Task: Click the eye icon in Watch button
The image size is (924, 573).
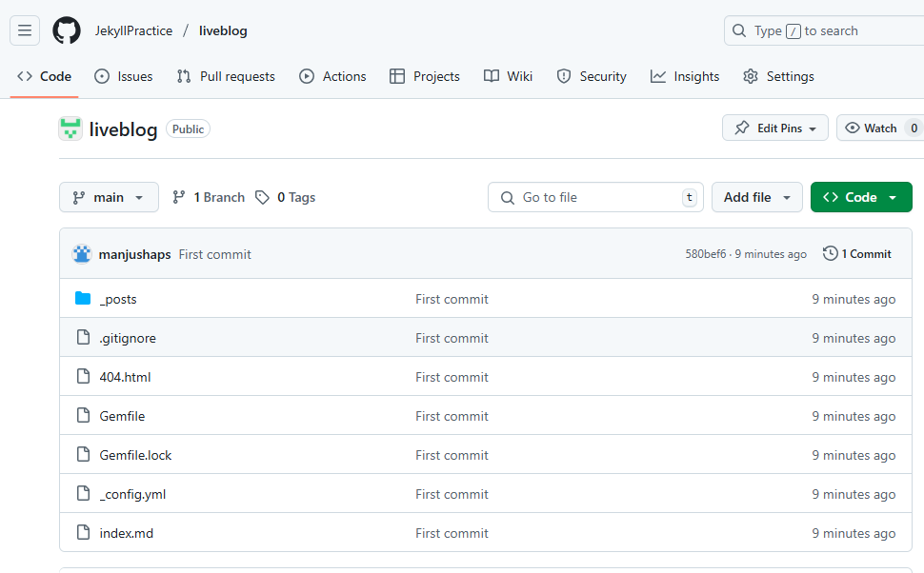Action: click(x=853, y=128)
